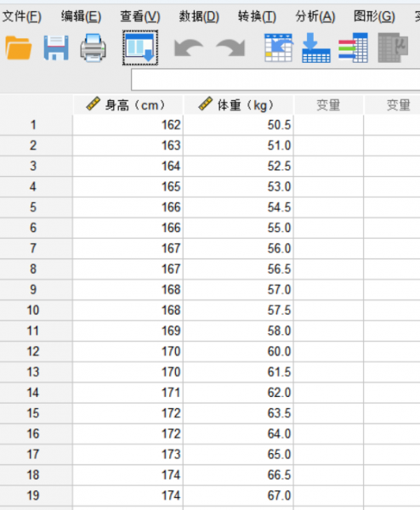Open the 数据(D) menu
The height and width of the screenshot is (510, 420).
click(199, 16)
